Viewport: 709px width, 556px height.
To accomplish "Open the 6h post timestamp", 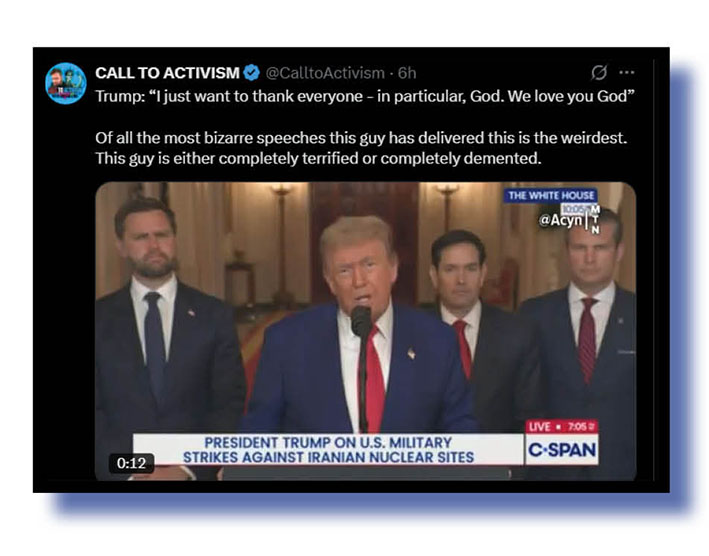I will 407,73.
